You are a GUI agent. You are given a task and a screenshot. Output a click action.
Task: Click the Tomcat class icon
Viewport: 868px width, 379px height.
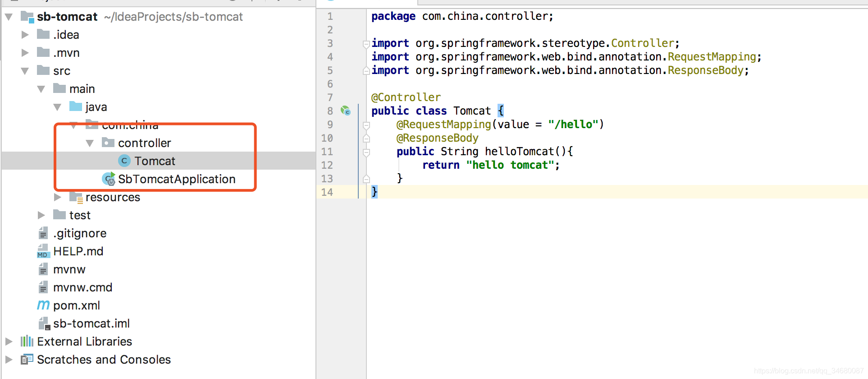point(124,161)
